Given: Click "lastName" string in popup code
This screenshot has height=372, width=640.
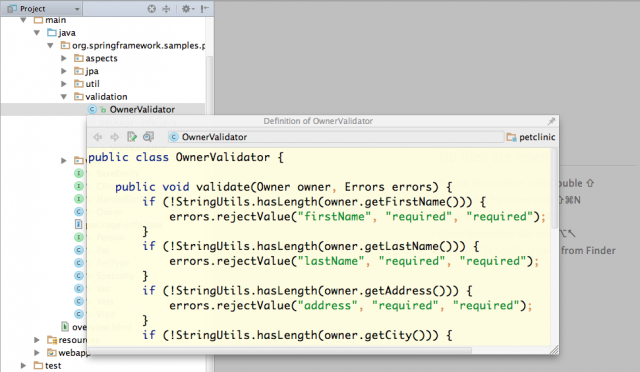Looking at the screenshot, I should point(331,261).
